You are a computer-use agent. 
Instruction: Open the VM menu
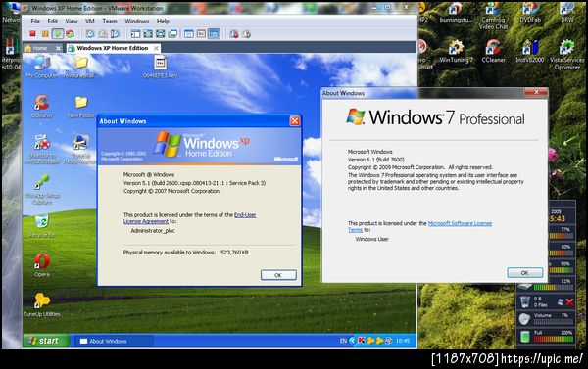tap(90, 21)
